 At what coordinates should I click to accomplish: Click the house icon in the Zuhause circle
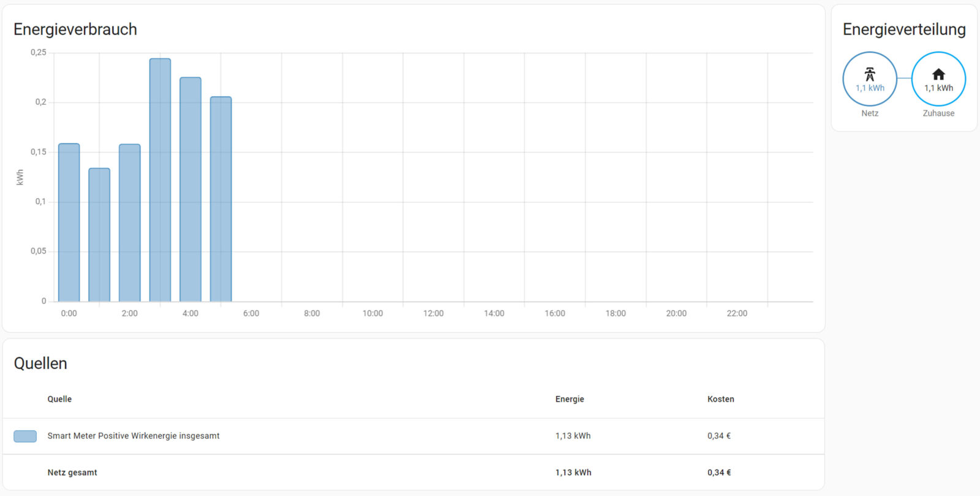(938, 74)
